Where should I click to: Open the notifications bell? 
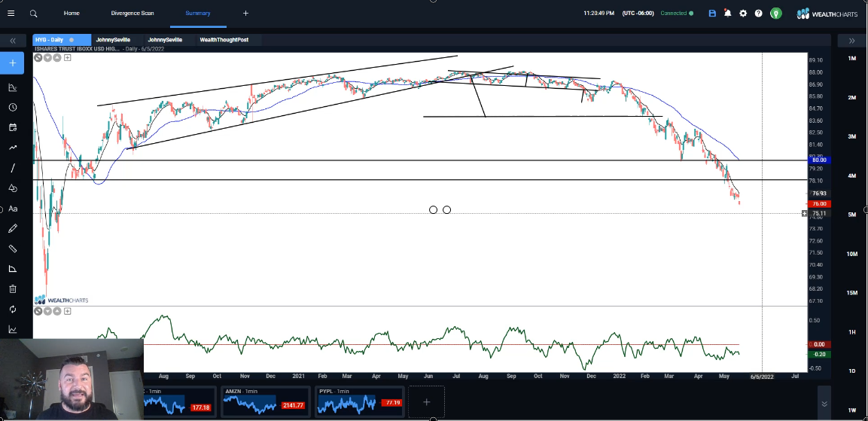click(728, 14)
